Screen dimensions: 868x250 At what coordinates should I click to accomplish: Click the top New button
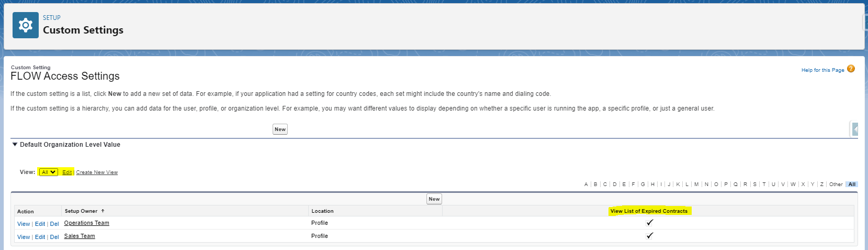(280, 129)
